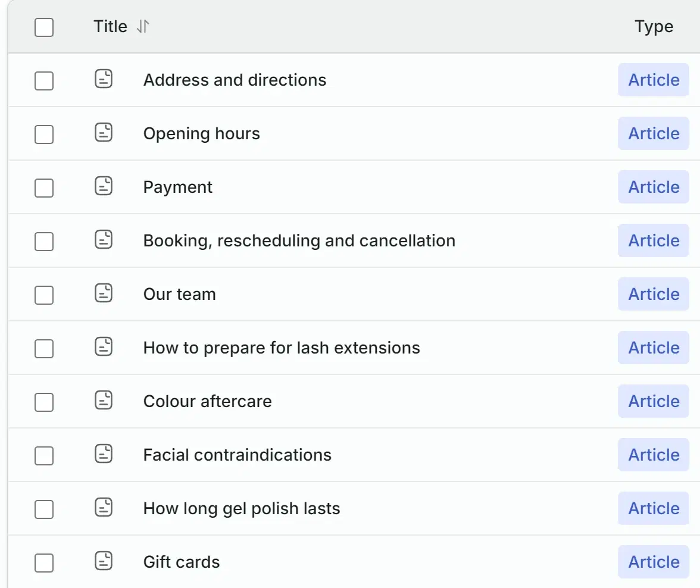The height and width of the screenshot is (588, 700).
Task: Click Article tag in Facial contraindications row
Action: coord(654,455)
